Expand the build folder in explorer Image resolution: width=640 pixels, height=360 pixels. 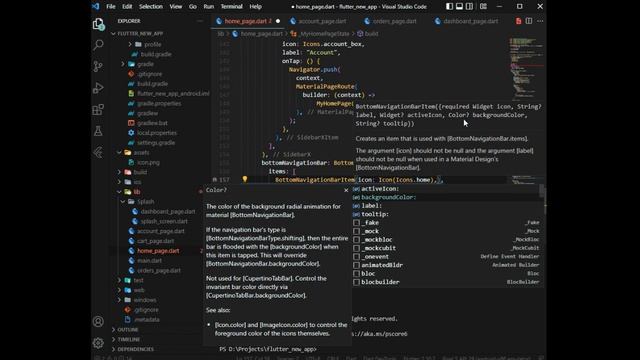140,172
